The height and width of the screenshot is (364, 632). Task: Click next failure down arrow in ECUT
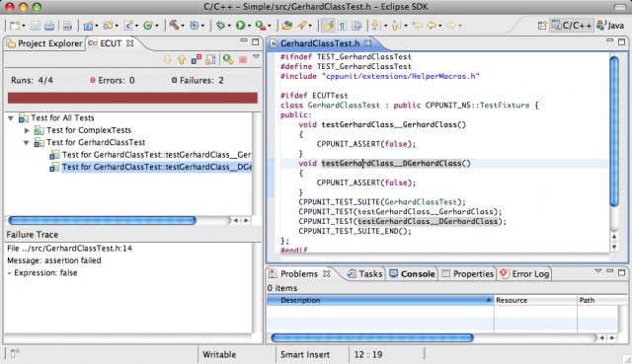168,60
